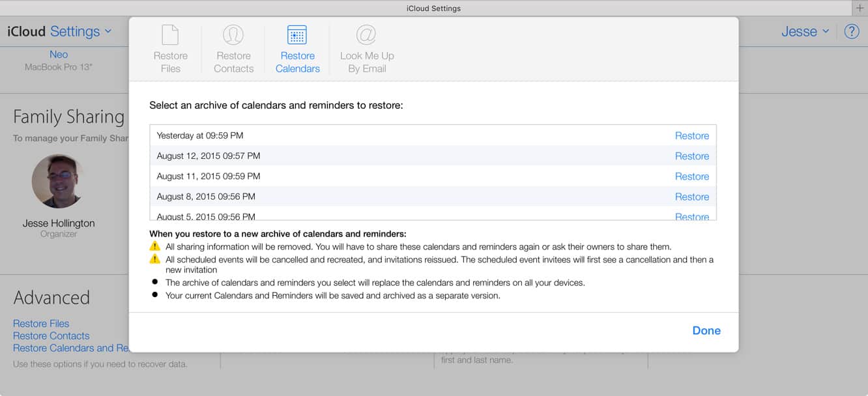Click the second yellow warning triangle icon

click(154, 259)
